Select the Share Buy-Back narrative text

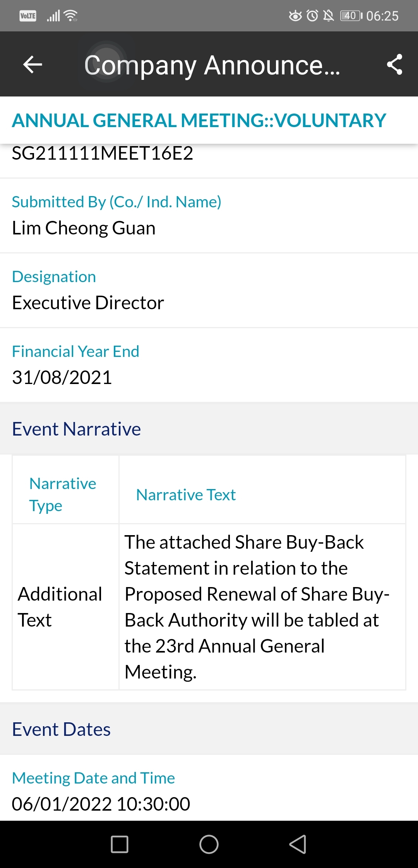[257, 607]
